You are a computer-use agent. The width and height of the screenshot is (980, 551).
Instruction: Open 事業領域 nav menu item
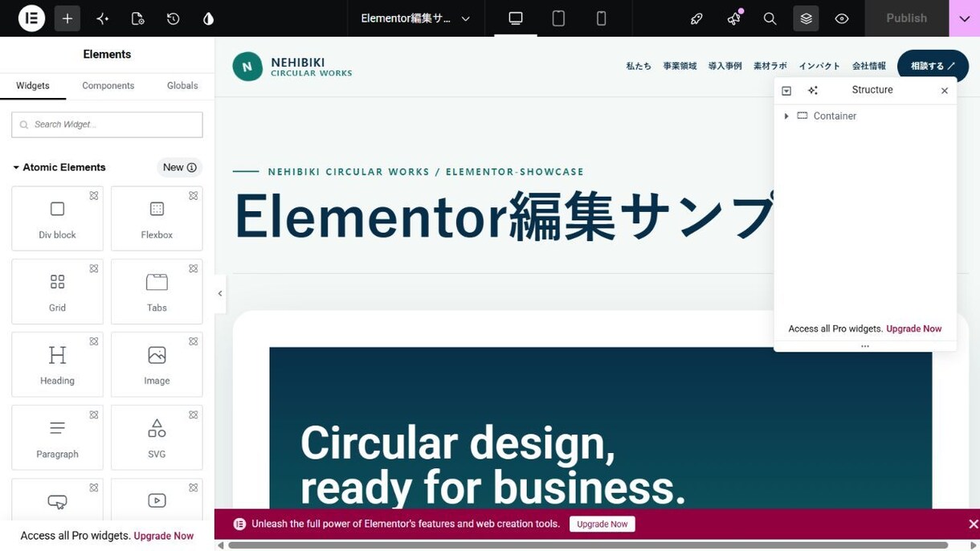680,66
